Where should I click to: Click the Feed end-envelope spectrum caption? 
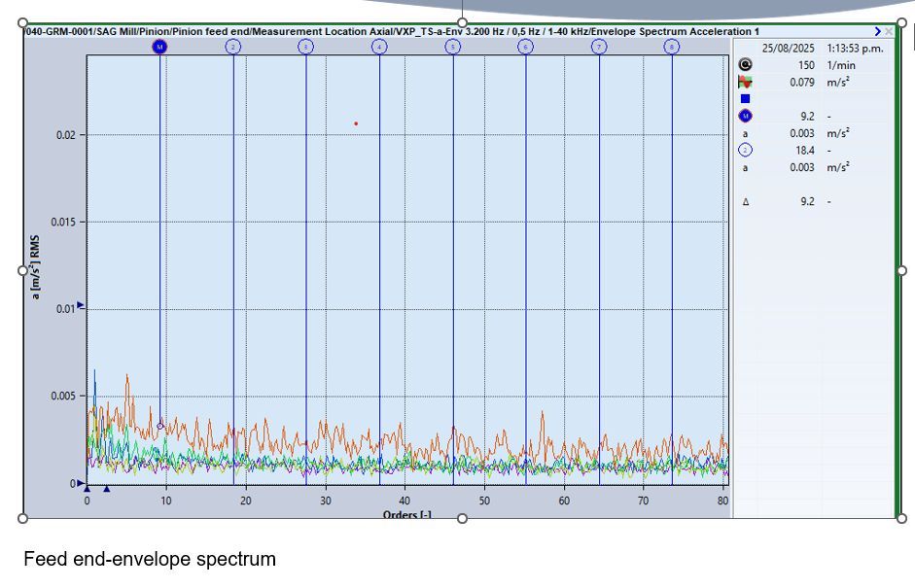pyautogui.click(x=150, y=559)
